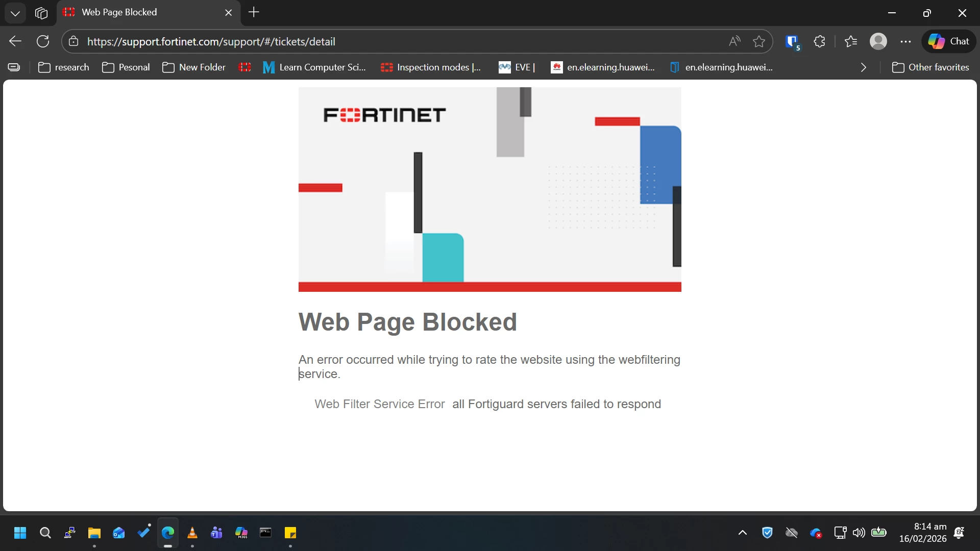Toggle the favorites bar icon at left
Viewport: 980px width, 551px height.
point(14,67)
